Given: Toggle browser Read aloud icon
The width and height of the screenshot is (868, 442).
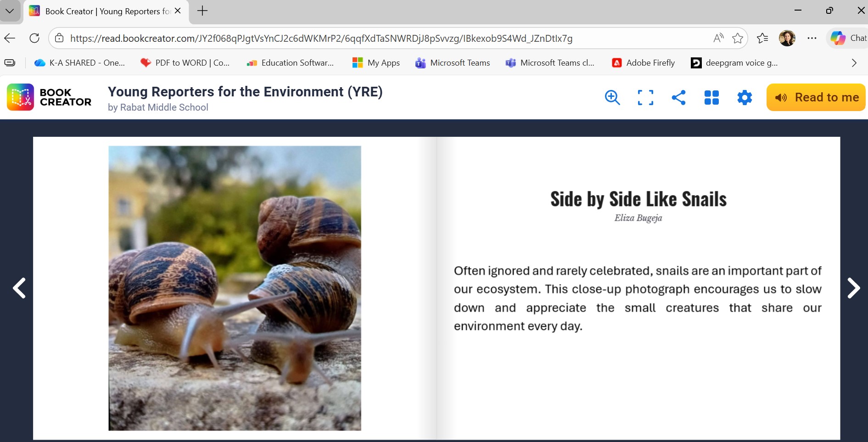Looking at the screenshot, I should coord(718,38).
